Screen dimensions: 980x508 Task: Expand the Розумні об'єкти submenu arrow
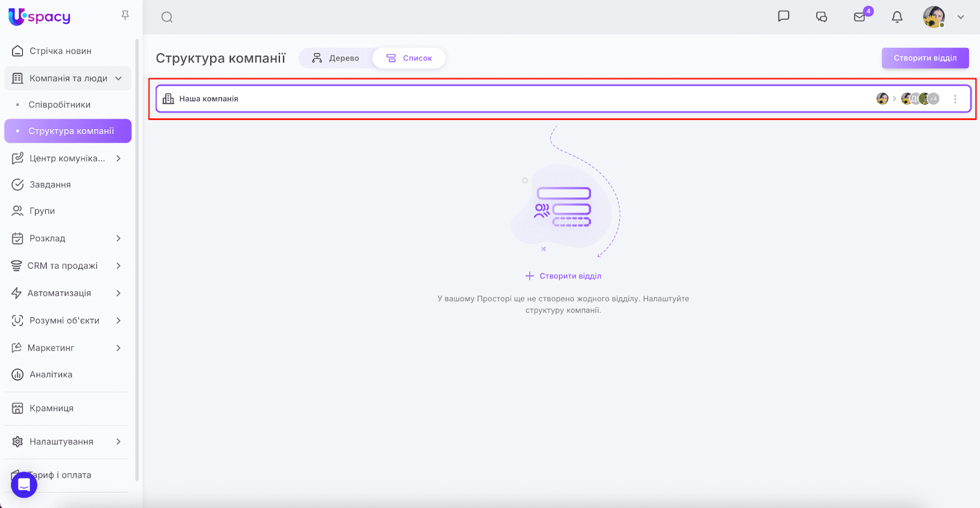coord(118,321)
